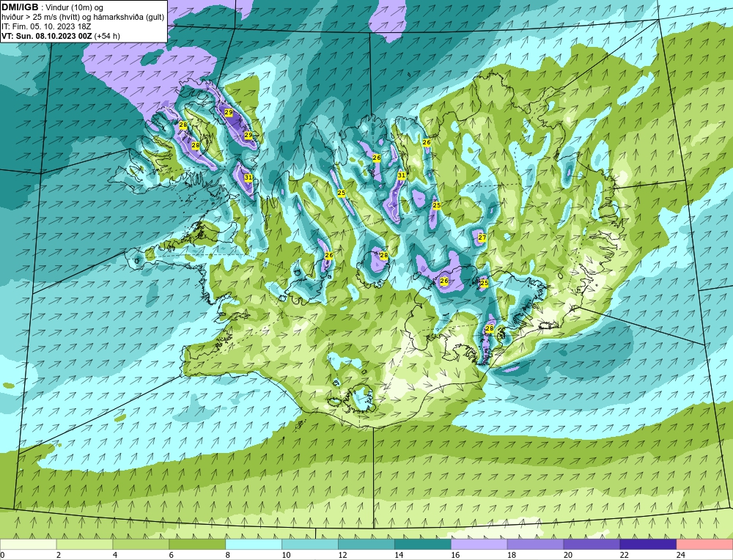
Task: Select the light lavender 16–18 legend swatch
Action: 479,545
